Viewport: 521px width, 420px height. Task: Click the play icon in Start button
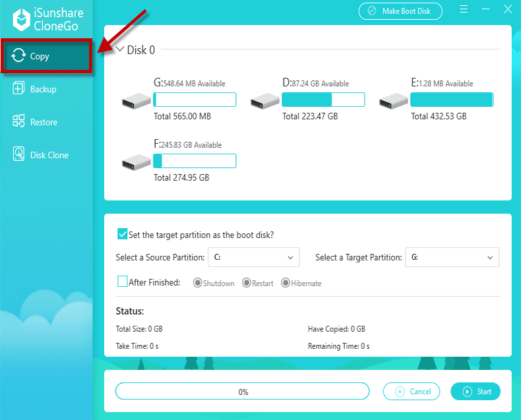467,392
